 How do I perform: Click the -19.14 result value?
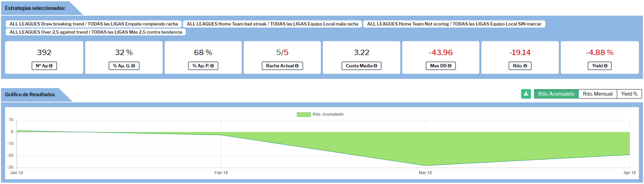click(520, 52)
